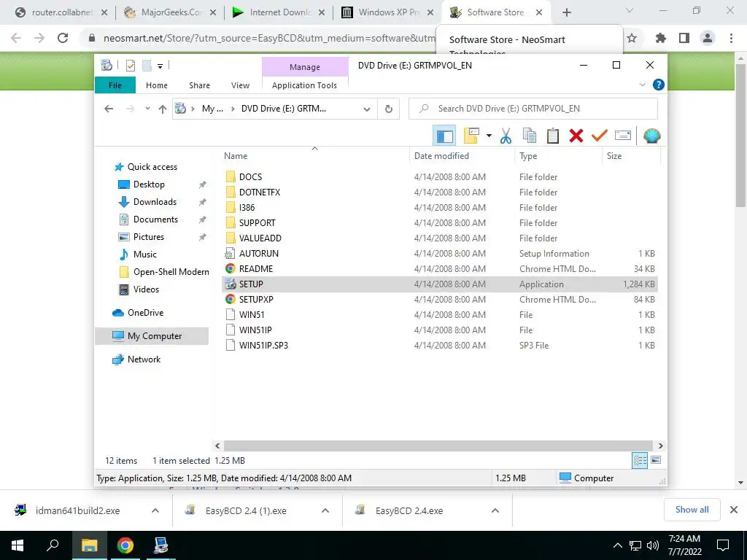Click the pin icon next to Pictures
The width and height of the screenshot is (747, 560).
click(x=202, y=237)
